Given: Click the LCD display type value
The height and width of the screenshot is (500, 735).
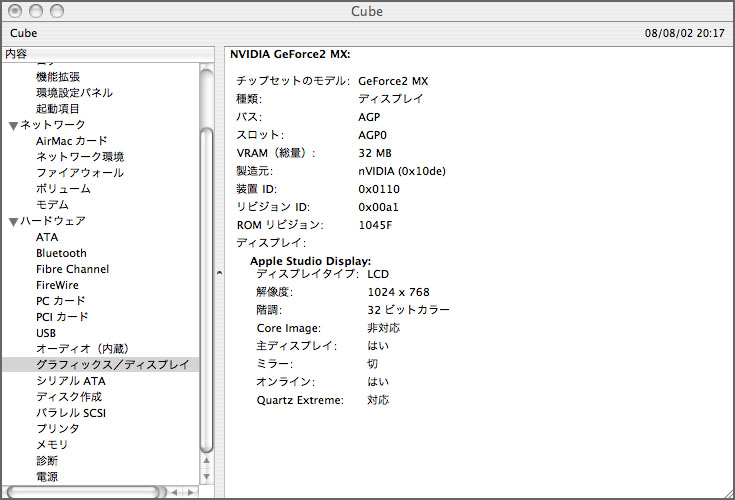Looking at the screenshot, I should point(378,274).
